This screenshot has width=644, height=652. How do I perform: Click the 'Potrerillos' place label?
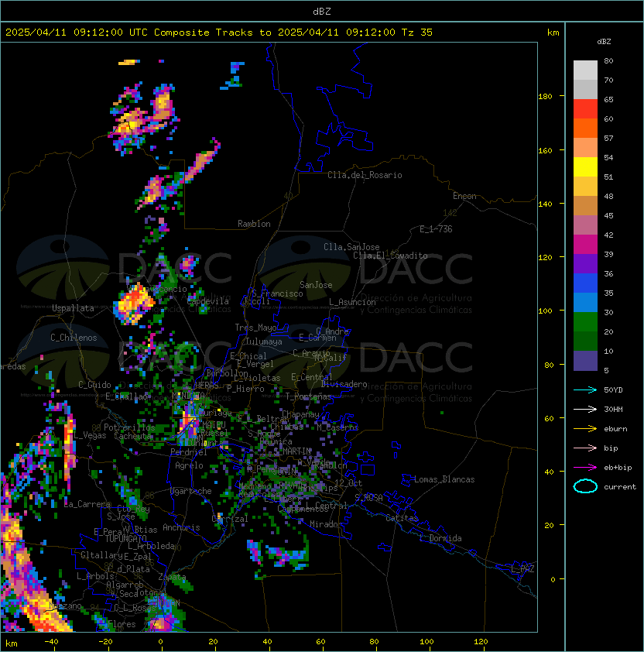(129, 427)
